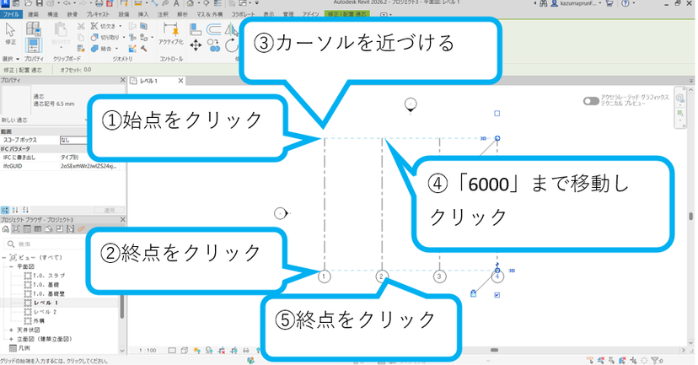Open the Cut (切り取り) dropdown arrow
Image resolution: width=698 pixels, height=365 pixels.
[x=123, y=37]
